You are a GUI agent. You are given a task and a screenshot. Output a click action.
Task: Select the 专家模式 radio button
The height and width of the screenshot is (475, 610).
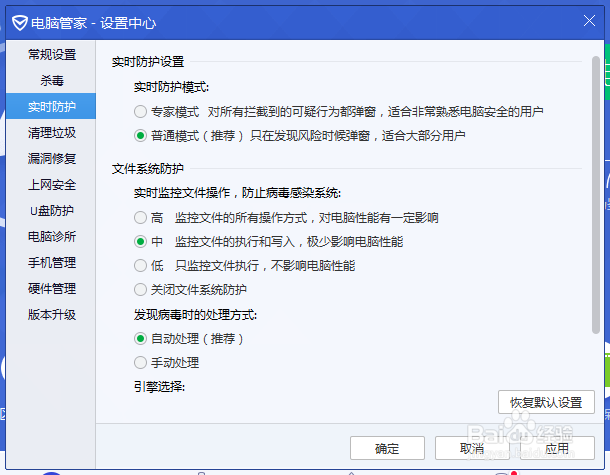[x=140, y=112]
